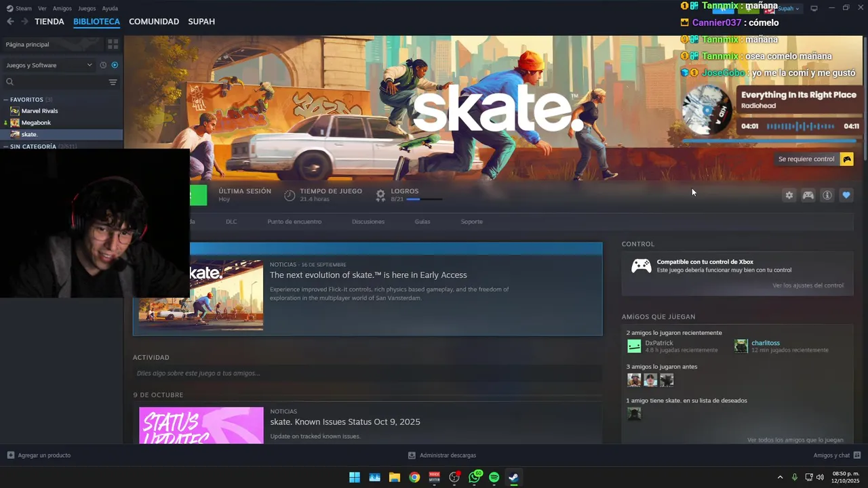Click the Early Access news thumbnail
868x488 pixels.
[201, 295]
